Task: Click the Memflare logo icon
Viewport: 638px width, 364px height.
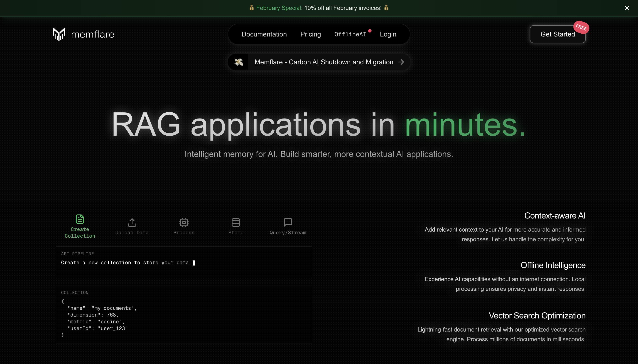Action: click(59, 34)
